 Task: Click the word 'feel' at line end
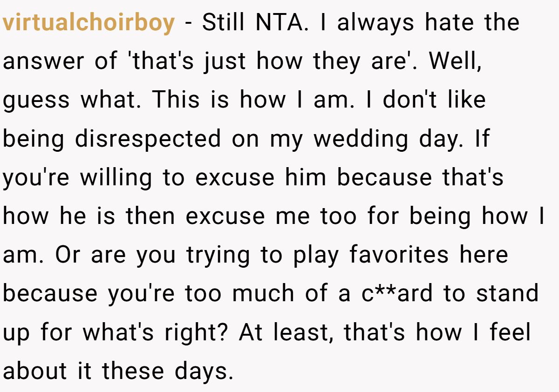point(510,332)
